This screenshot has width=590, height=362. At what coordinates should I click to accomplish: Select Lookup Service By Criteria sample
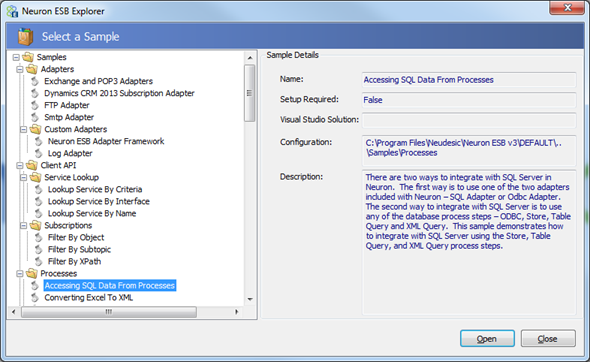click(95, 190)
